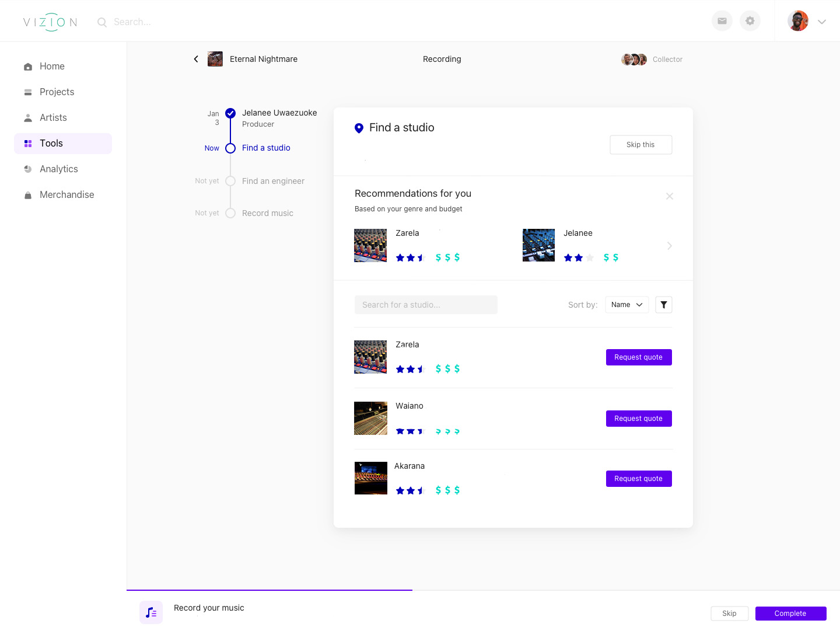This screenshot has height=634, width=840.
Task: Click the completed Jelanee Uwaezuoke step checkmark
Action: [x=230, y=113]
